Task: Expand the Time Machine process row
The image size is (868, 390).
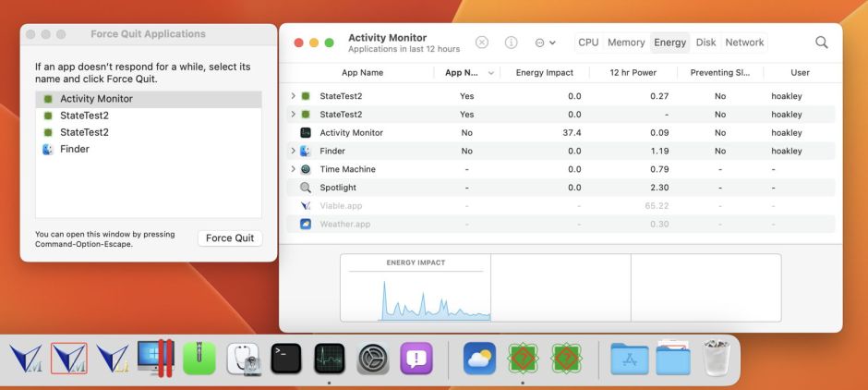Action: coord(294,169)
